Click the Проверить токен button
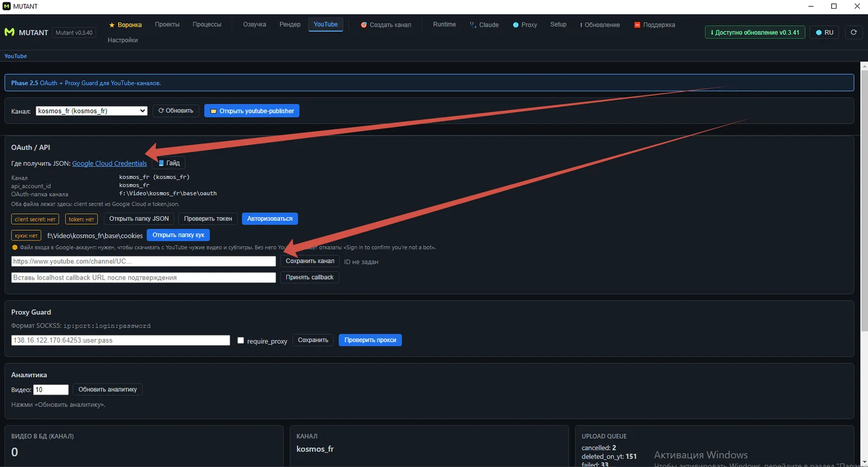 [x=208, y=219]
